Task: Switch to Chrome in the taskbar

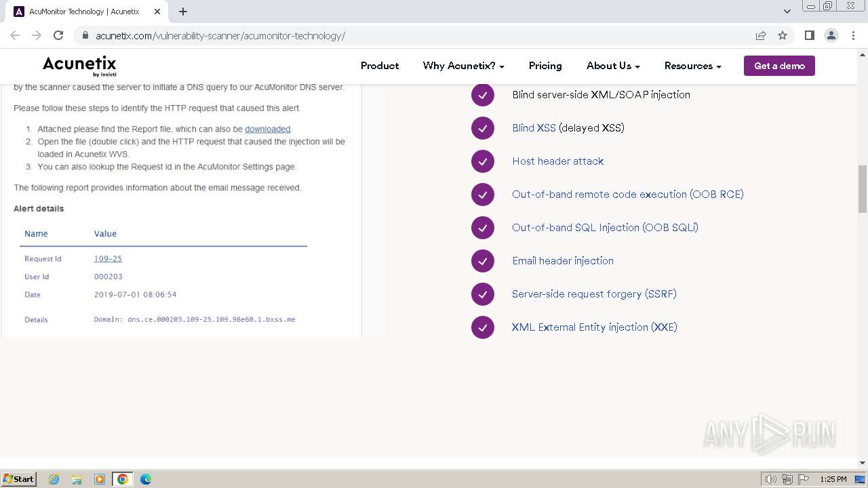Action: 123,479
